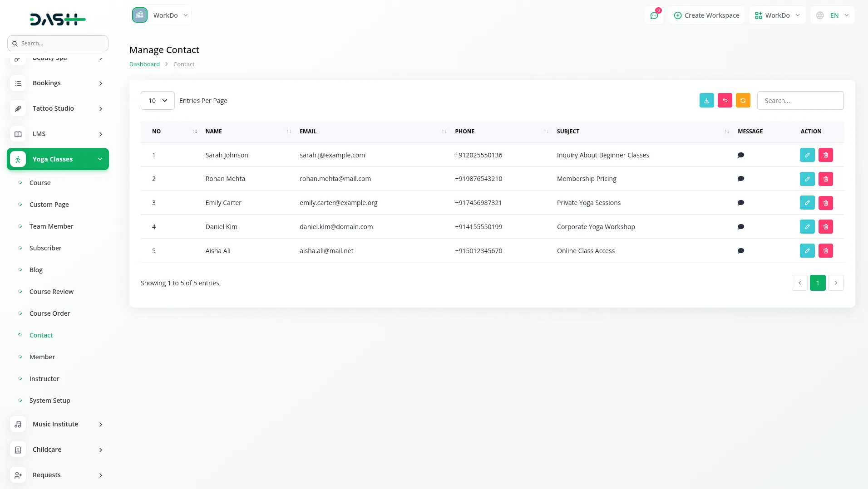868x489 pixels.
Task: Click the orange refresh icon button
Action: (x=743, y=101)
